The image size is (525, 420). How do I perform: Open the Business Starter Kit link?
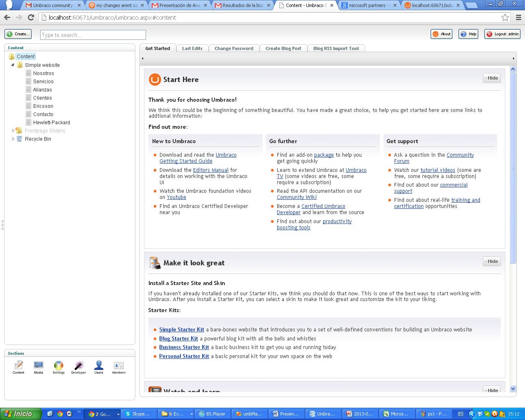point(184,347)
